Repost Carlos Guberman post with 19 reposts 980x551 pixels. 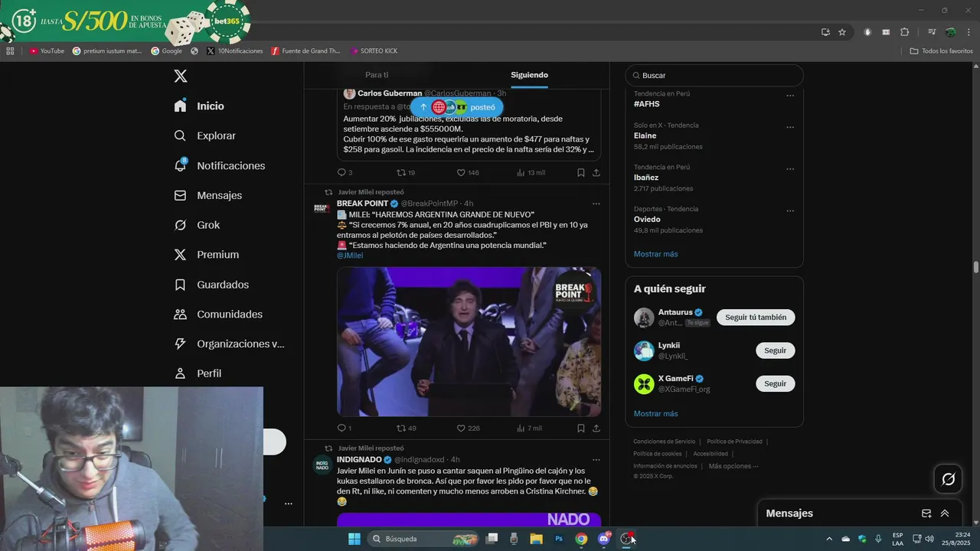click(x=406, y=173)
